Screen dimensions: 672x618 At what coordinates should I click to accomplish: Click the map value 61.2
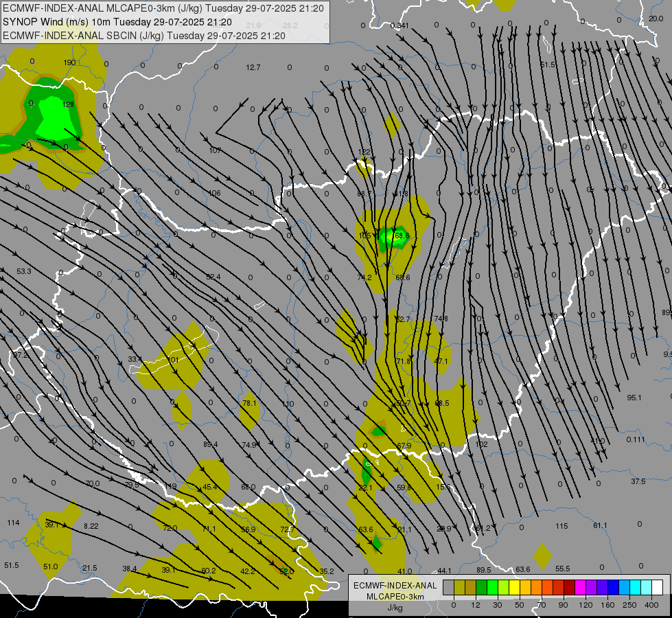point(483,528)
